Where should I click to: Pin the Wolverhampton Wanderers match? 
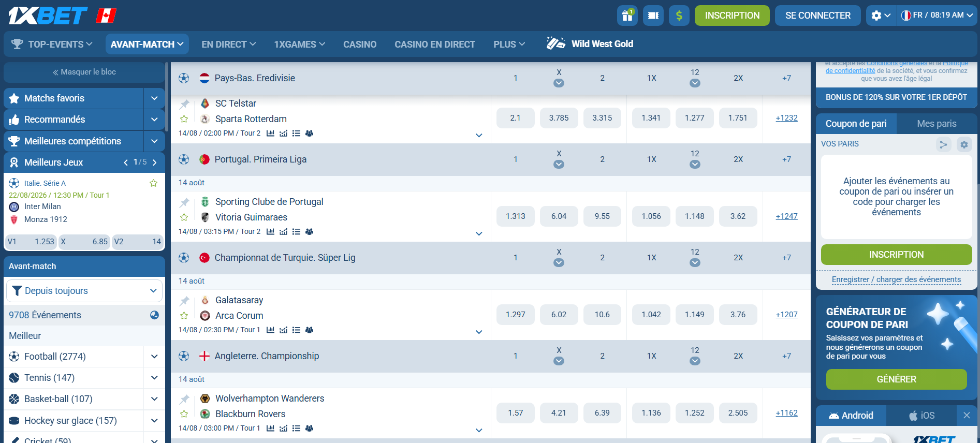(x=184, y=399)
